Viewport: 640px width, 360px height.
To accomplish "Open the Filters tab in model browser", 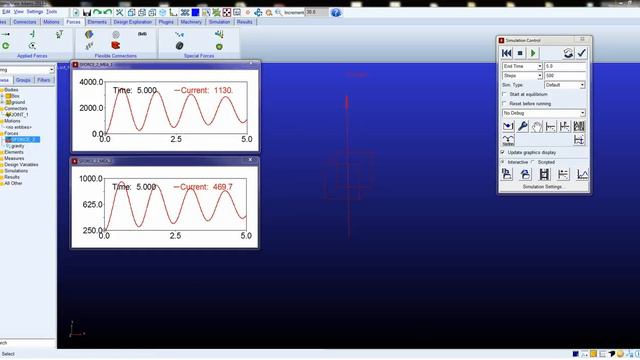I will click(44, 80).
